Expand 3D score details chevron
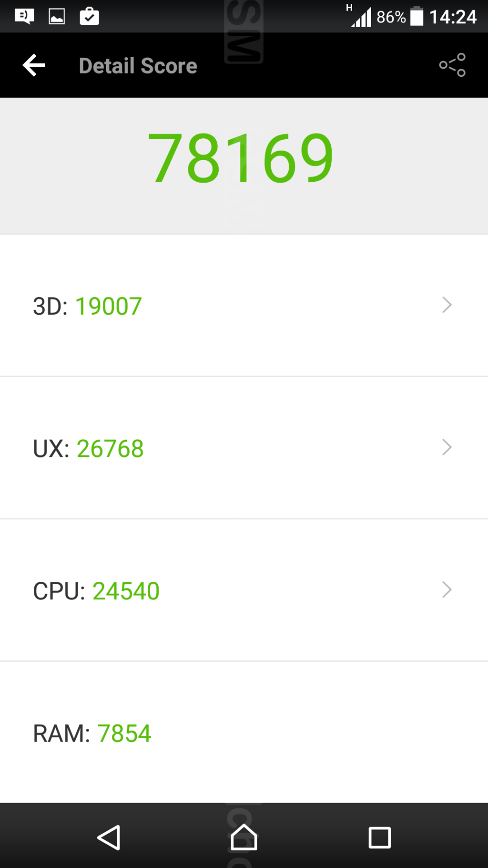 tap(447, 305)
